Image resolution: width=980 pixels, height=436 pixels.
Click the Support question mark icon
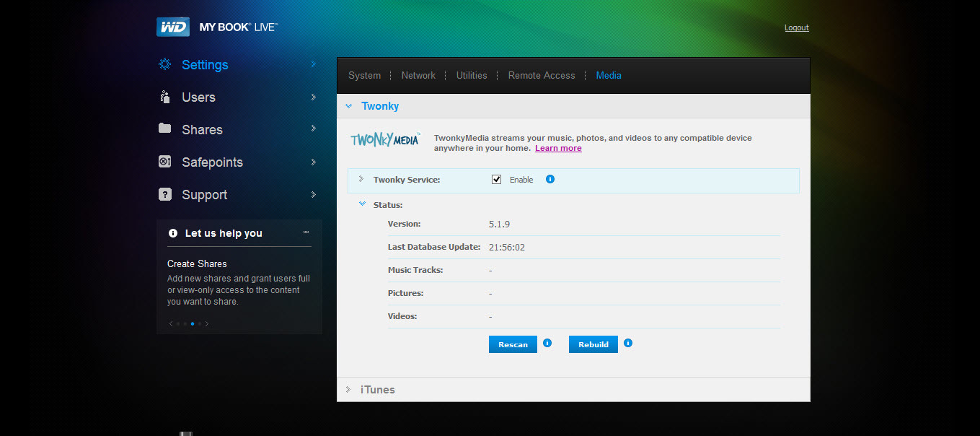tap(165, 194)
